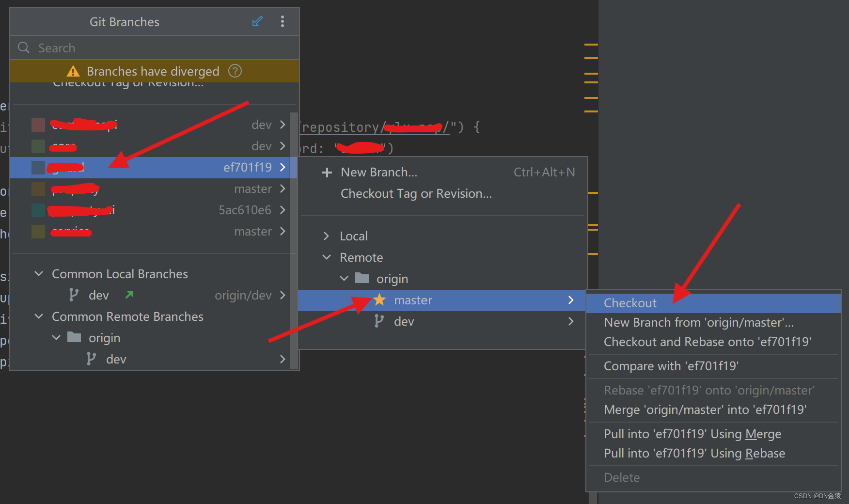
Task: Choose Pull into 'ef701f19' Using Merge
Action: (x=713, y=434)
